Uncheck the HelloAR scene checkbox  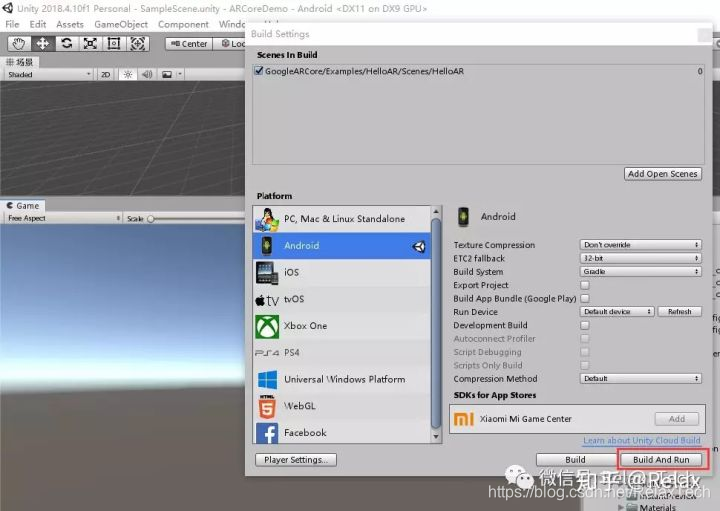259,71
